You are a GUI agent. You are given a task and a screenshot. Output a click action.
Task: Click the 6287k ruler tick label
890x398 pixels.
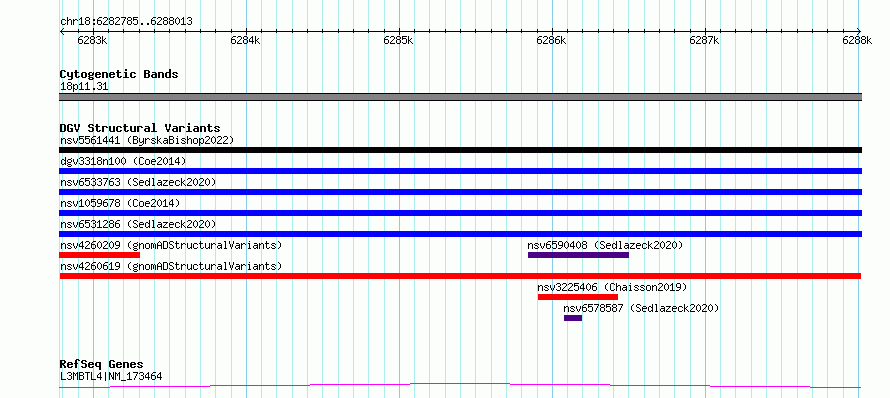704,40
